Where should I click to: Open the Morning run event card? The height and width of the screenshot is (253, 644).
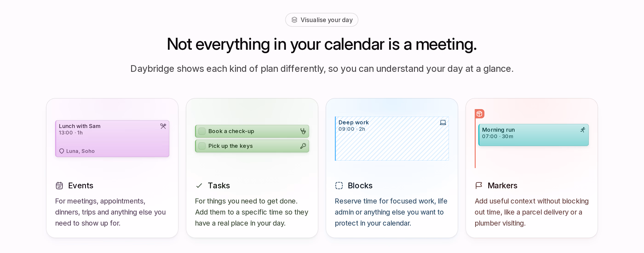(534, 135)
